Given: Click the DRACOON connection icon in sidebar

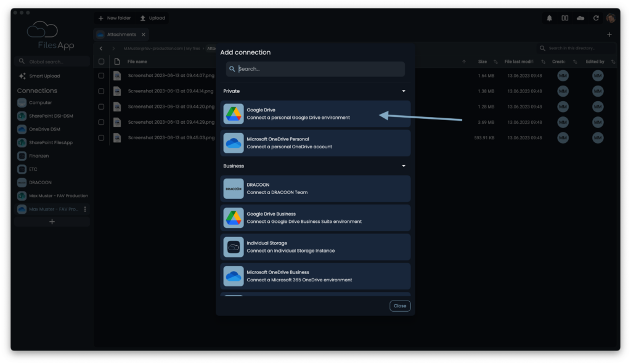Looking at the screenshot, I should click(x=22, y=182).
